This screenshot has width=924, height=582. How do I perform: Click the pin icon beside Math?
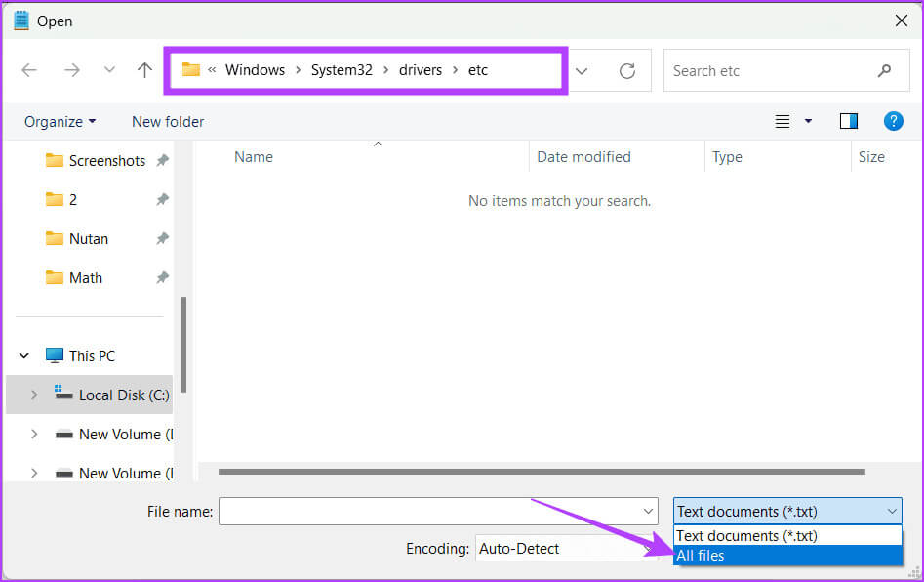click(162, 277)
